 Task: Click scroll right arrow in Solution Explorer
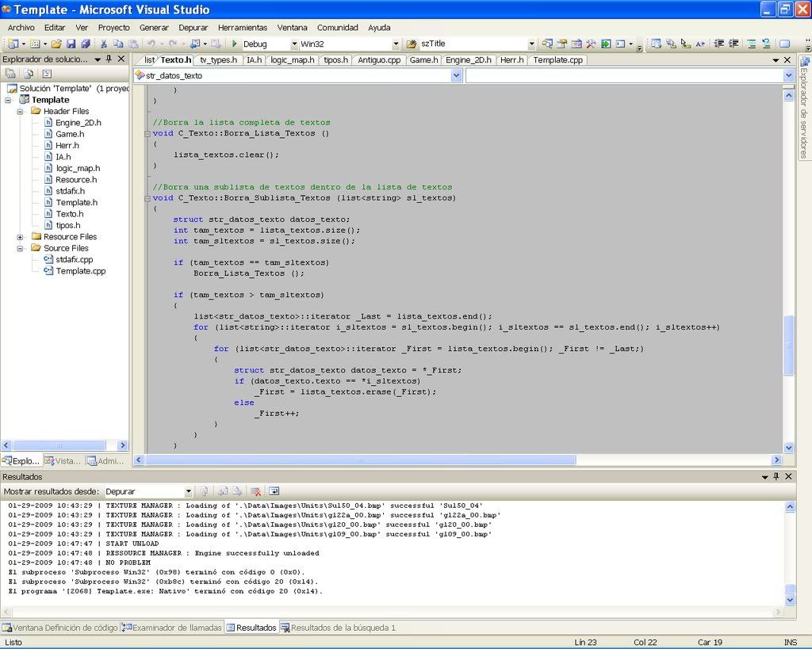point(123,445)
